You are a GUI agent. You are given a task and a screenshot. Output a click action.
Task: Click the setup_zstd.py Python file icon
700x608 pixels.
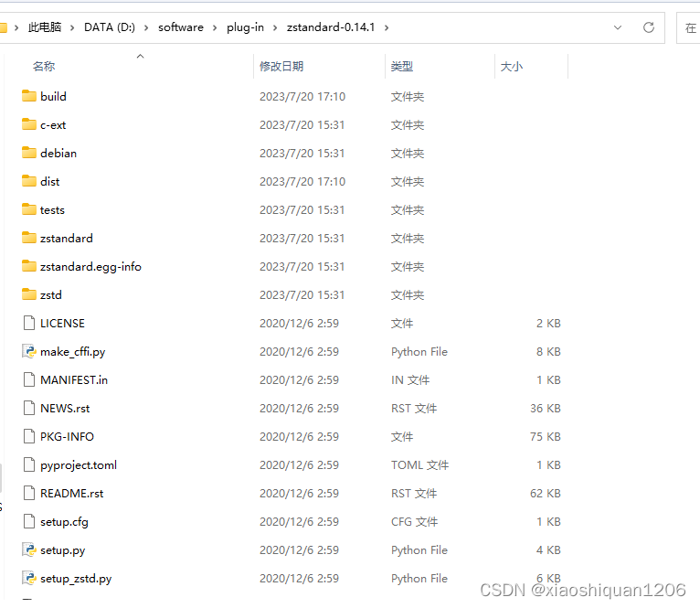pyautogui.click(x=29, y=578)
